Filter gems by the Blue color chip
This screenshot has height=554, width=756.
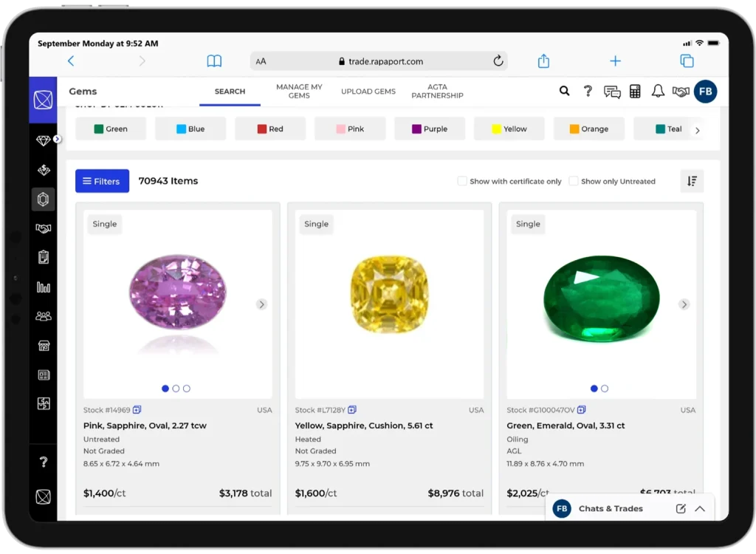(190, 129)
